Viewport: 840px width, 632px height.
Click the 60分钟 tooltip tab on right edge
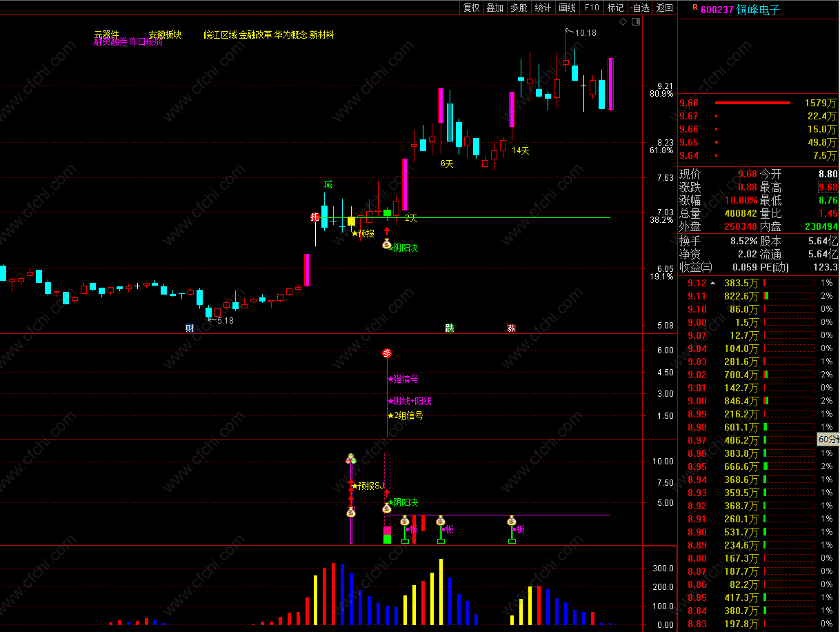pyautogui.click(x=828, y=439)
